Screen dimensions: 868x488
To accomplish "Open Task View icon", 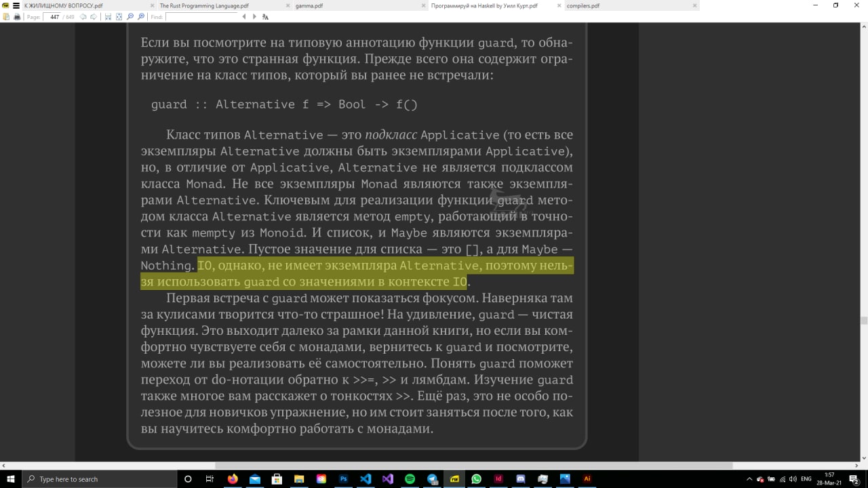I will [x=210, y=479].
